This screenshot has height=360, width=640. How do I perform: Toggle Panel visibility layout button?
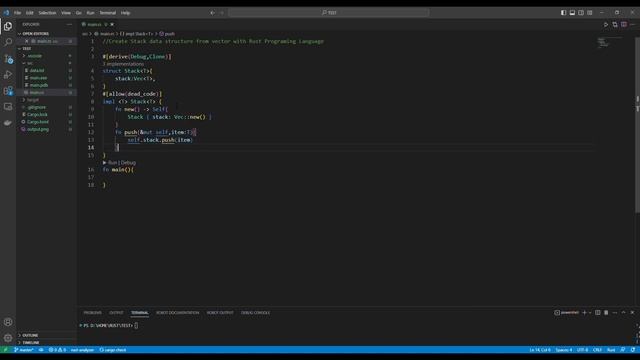point(572,13)
